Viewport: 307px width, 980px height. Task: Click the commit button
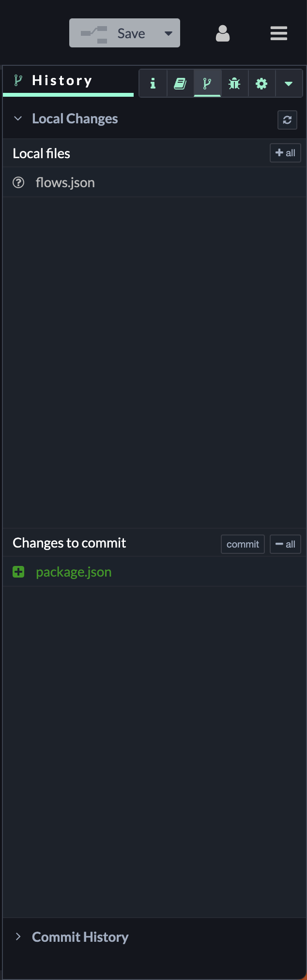243,544
